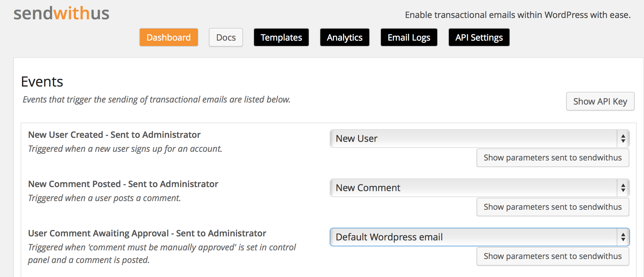
Task: Click the Events heading
Action: click(x=42, y=82)
